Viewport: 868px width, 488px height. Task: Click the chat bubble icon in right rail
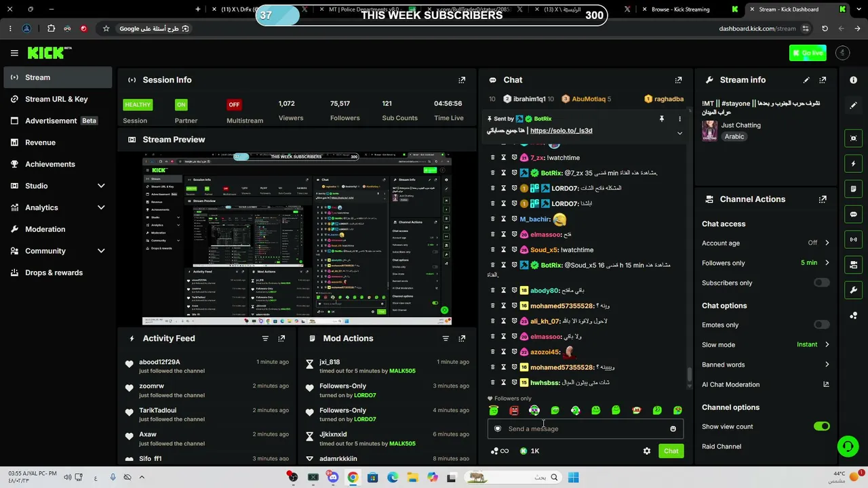point(853,214)
